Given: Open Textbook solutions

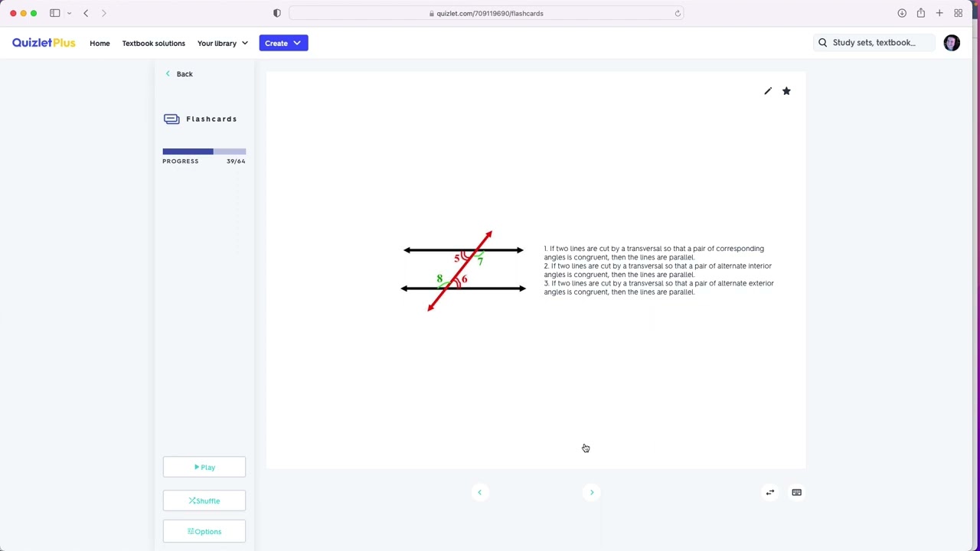Looking at the screenshot, I should pos(153,43).
